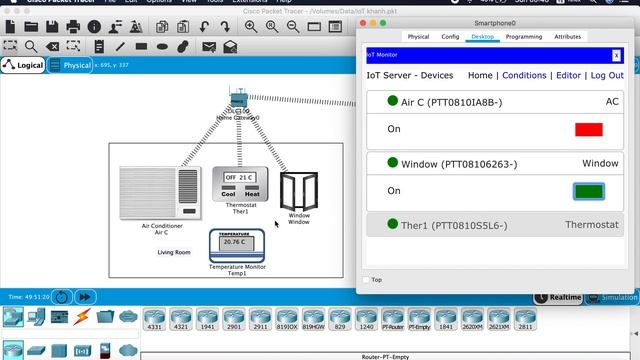Image resolution: width=640 pixels, height=360 pixels.
Task: Open Smartphone0 Config tab
Action: pos(450,37)
